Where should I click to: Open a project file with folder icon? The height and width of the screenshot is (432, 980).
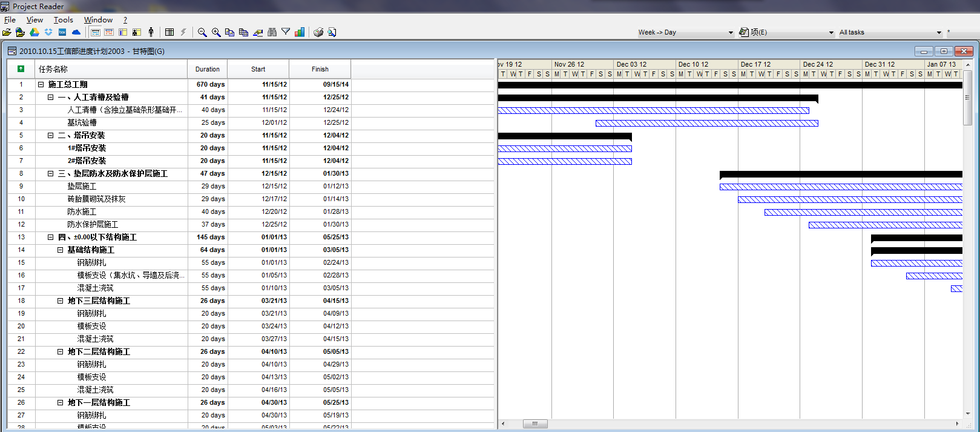tap(7, 32)
